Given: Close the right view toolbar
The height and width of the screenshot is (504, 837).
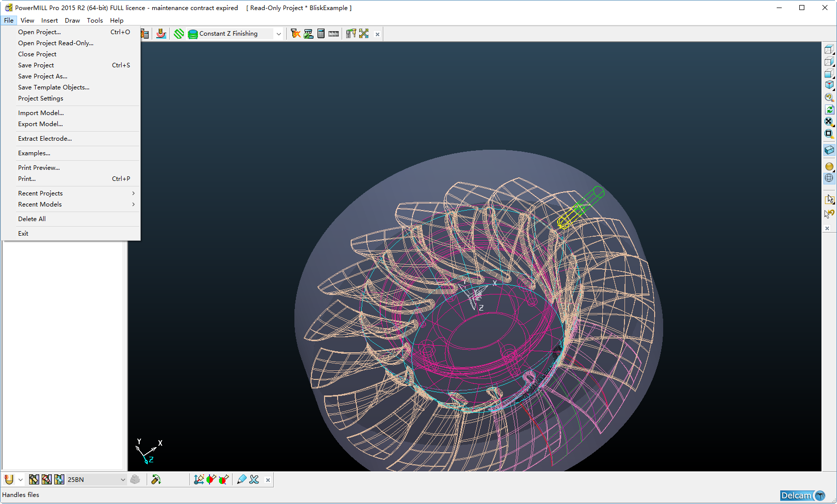Looking at the screenshot, I should click(827, 229).
